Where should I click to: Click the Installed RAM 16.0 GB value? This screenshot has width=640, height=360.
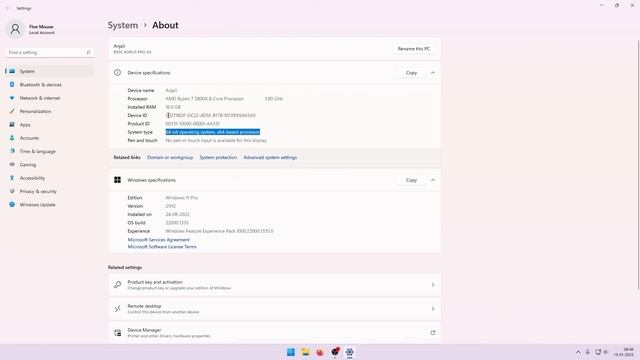click(x=173, y=107)
